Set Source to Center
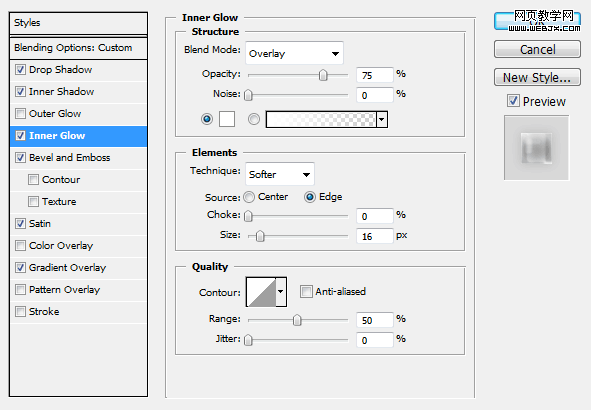 coord(249,197)
